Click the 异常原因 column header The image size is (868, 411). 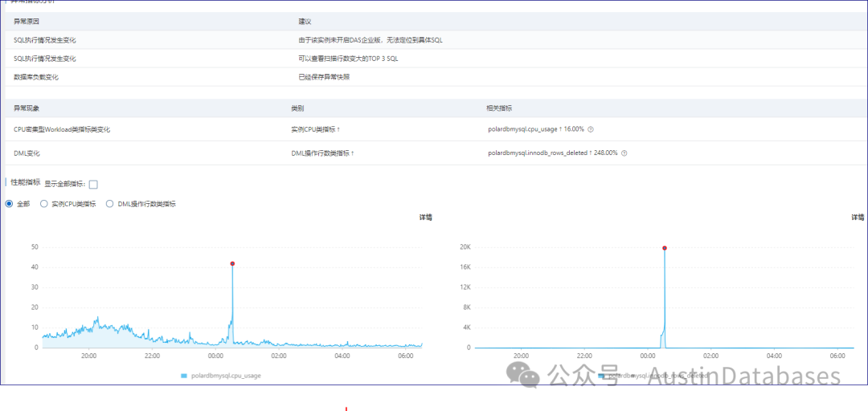[27, 21]
